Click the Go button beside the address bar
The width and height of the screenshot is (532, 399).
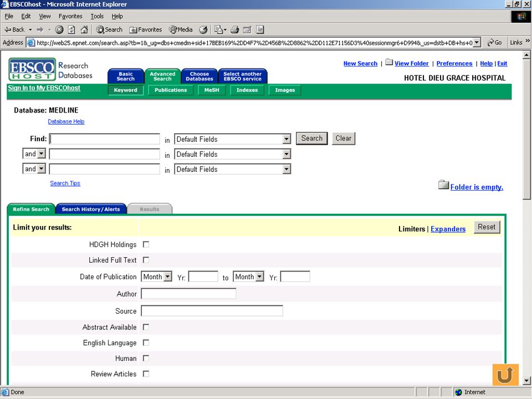[494, 43]
